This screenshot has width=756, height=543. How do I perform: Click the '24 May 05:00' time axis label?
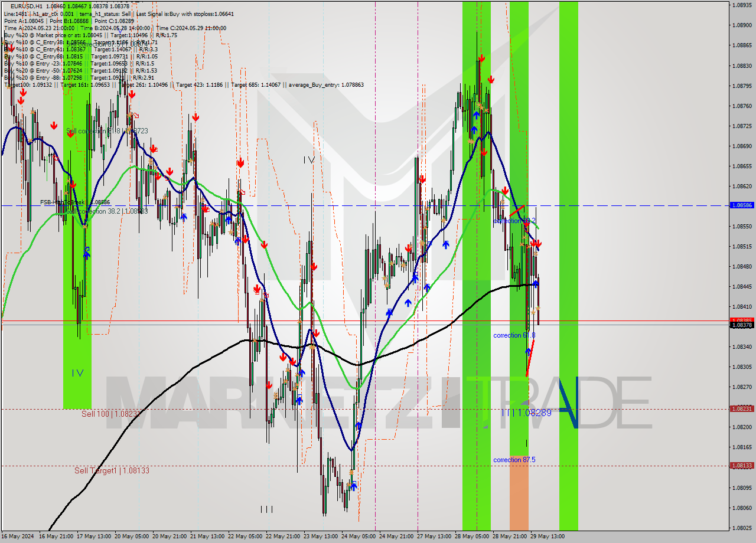click(x=359, y=537)
